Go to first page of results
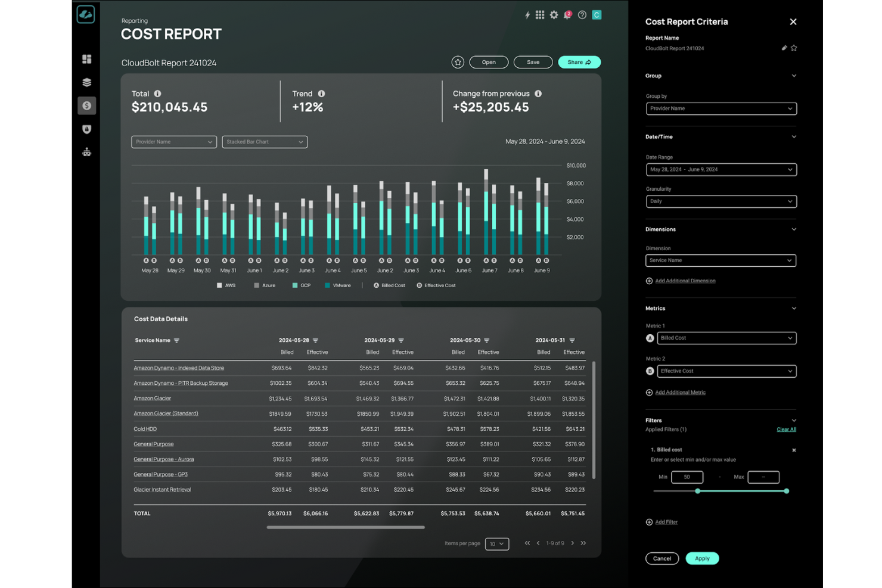Image resolution: width=882 pixels, height=588 pixels. click(527, 543)
